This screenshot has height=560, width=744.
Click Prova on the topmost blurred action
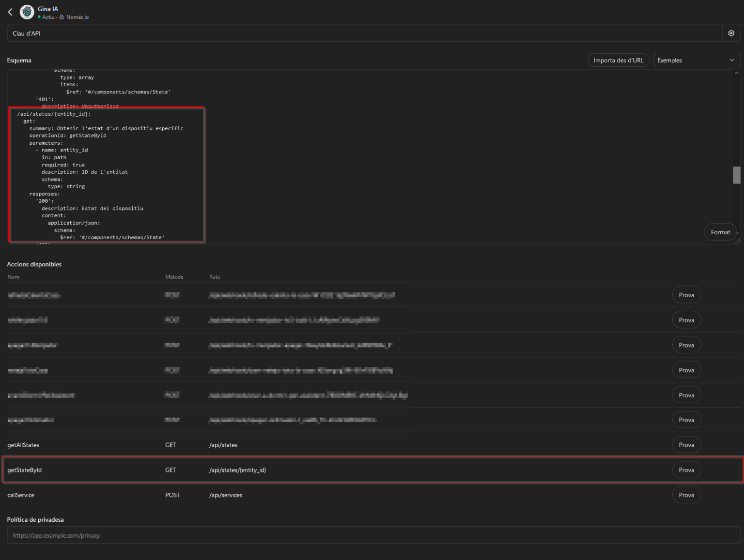click(x=686, y=294)
